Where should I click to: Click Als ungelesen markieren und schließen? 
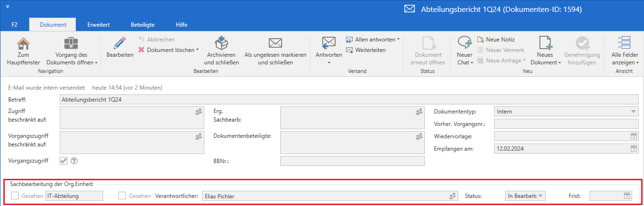point(275,44)
